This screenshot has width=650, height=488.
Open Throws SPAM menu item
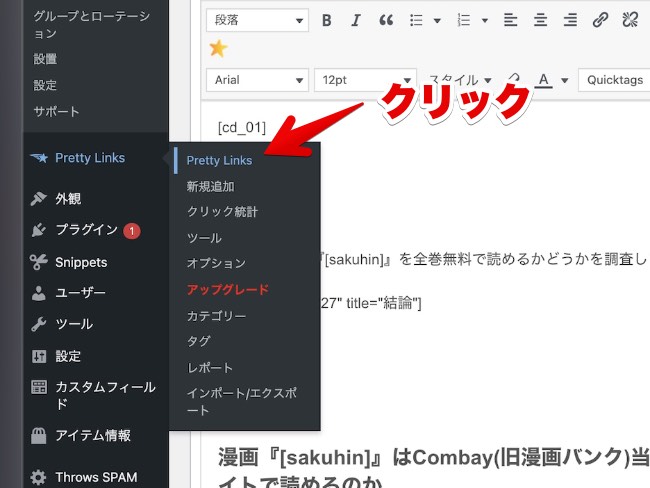(x=96, y=477)
